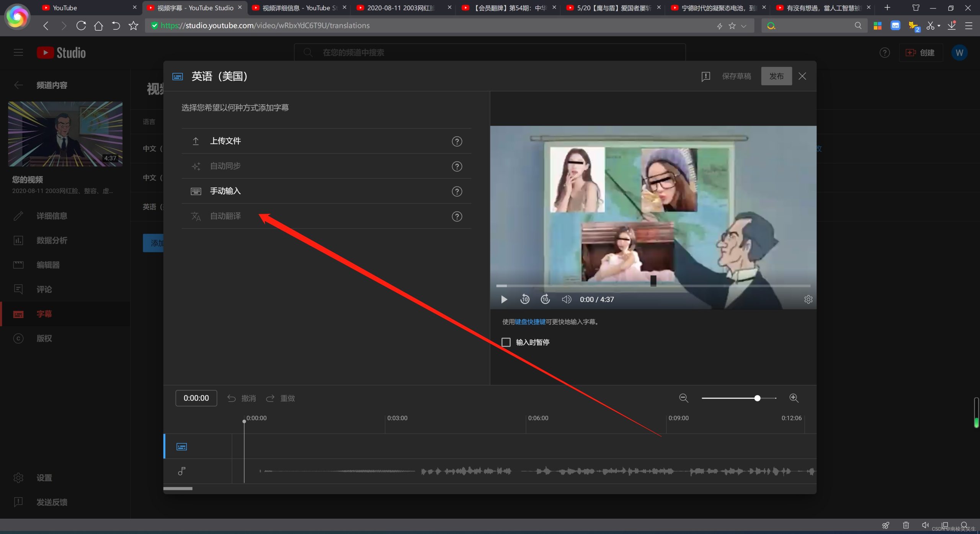Open 数据分析 analytics in sidebar
Image resolution: width=980 pixels, height=534 pixels.
coord(65,240)
